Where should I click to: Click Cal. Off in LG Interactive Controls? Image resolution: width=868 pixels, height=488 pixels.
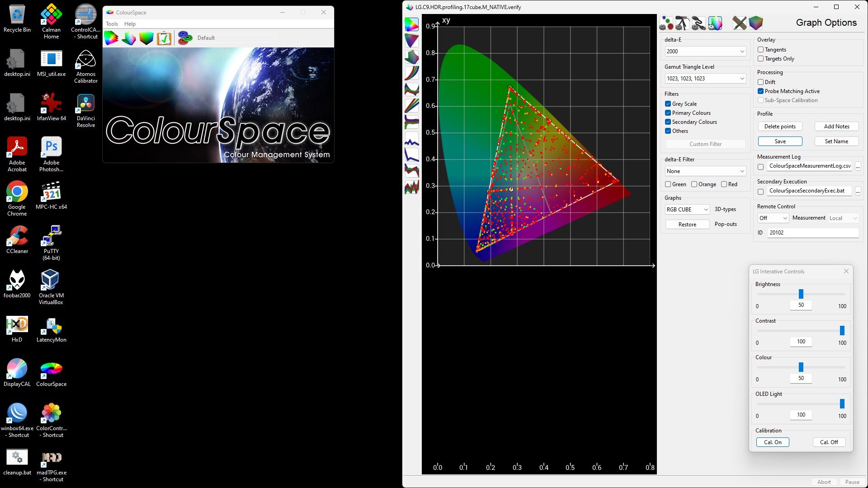(829, 442)
